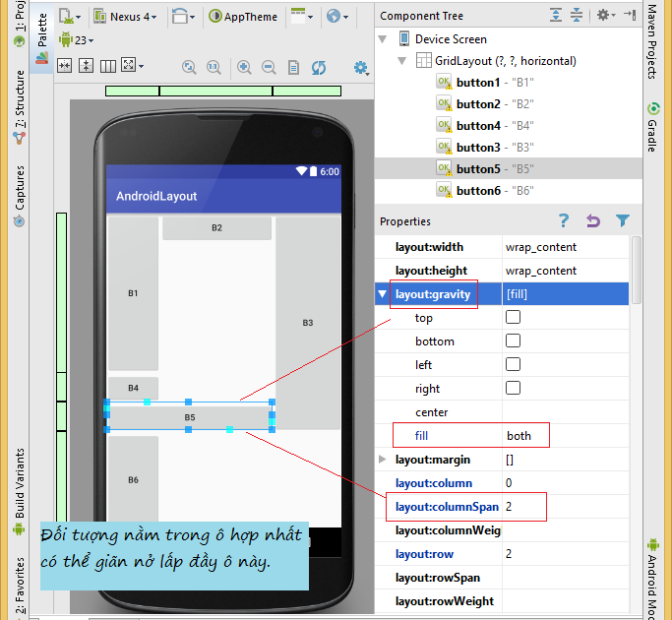Click the layout:height value wrap_content

[x=541, y=271]
